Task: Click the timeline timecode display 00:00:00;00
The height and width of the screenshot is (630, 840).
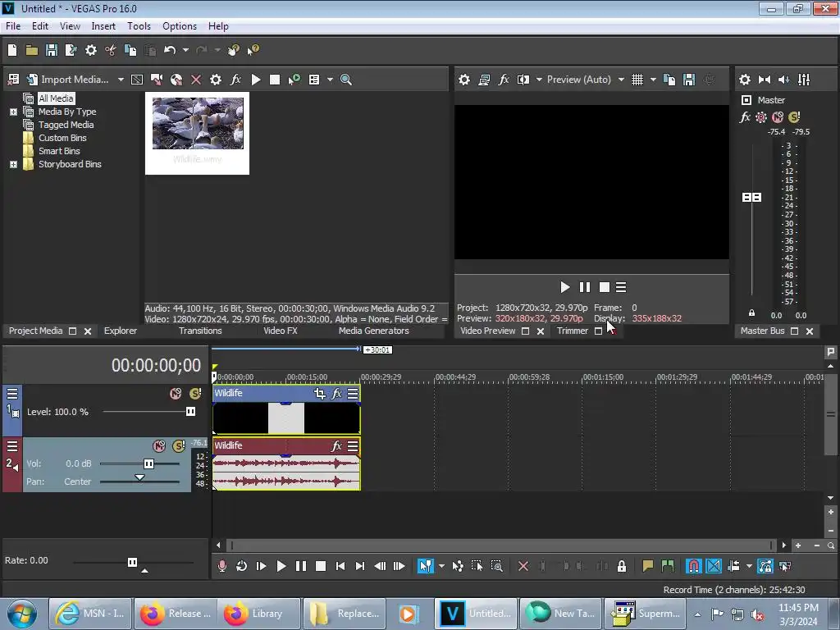Action: click(x=156, y=366)
